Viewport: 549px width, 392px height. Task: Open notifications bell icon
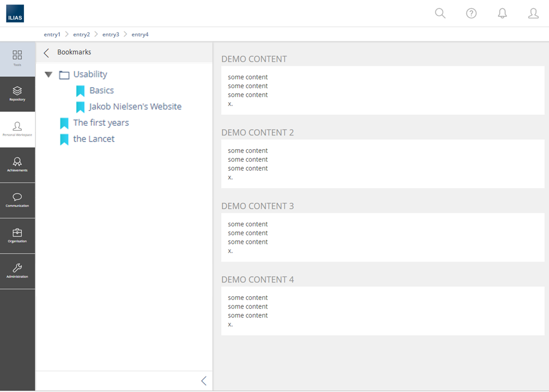pos(502,14)
